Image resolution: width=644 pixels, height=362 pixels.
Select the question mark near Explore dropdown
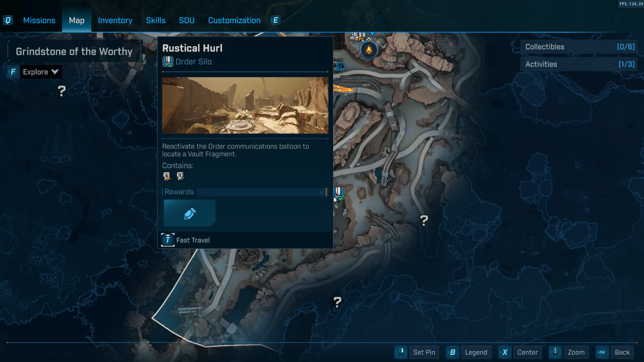(x=62, y=91)
